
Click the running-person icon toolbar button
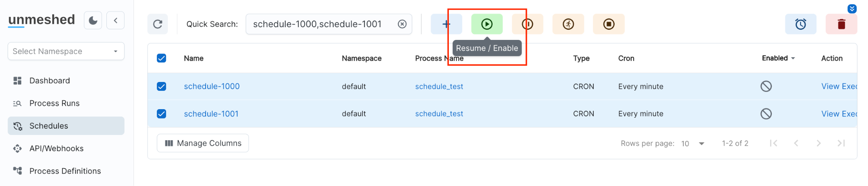coord(568,24)
